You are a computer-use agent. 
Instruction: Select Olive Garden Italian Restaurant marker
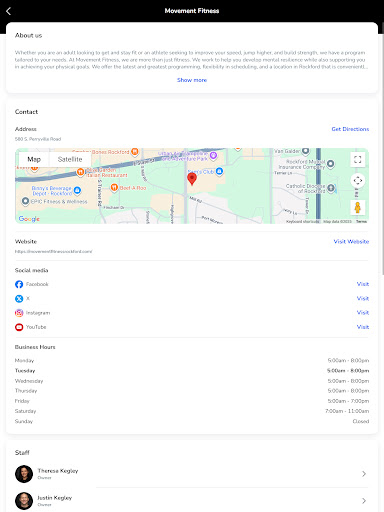click(x=80, y=172)
